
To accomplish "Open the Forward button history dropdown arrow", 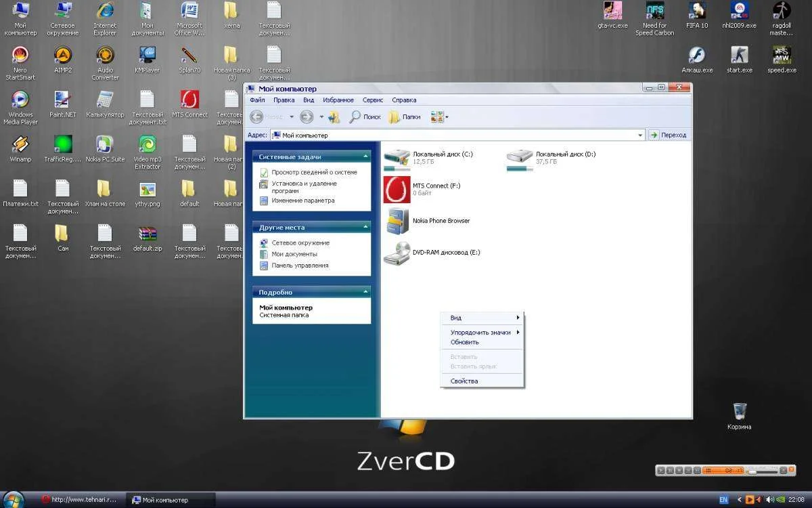I will pyautogui.click(x=321, y=117).
